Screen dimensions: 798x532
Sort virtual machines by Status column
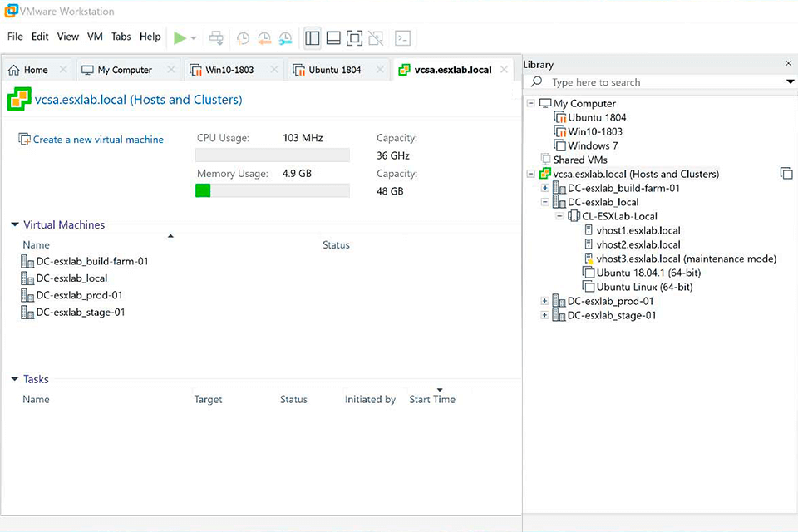[x=336, y=245]
